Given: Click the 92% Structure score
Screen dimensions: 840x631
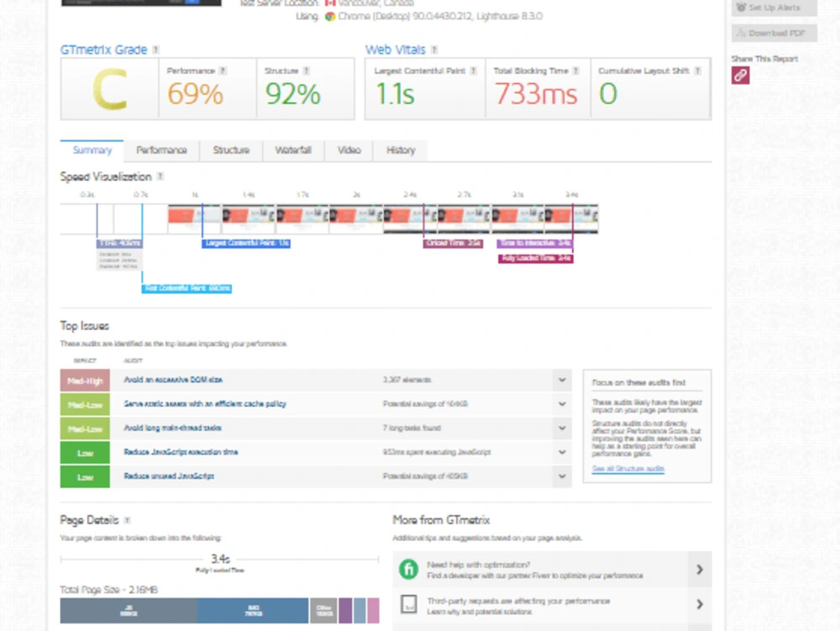Looking at the screenshot, I should tap(292, 94).
